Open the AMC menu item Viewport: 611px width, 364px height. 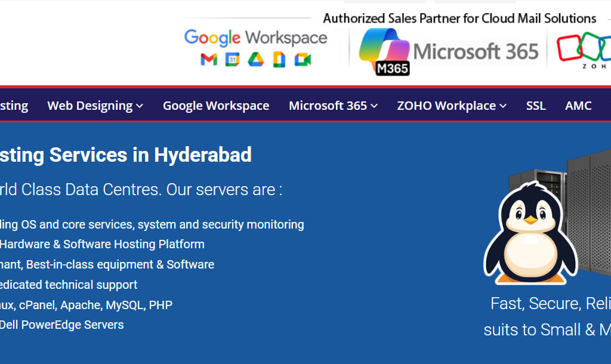click(x=578, y=106)
